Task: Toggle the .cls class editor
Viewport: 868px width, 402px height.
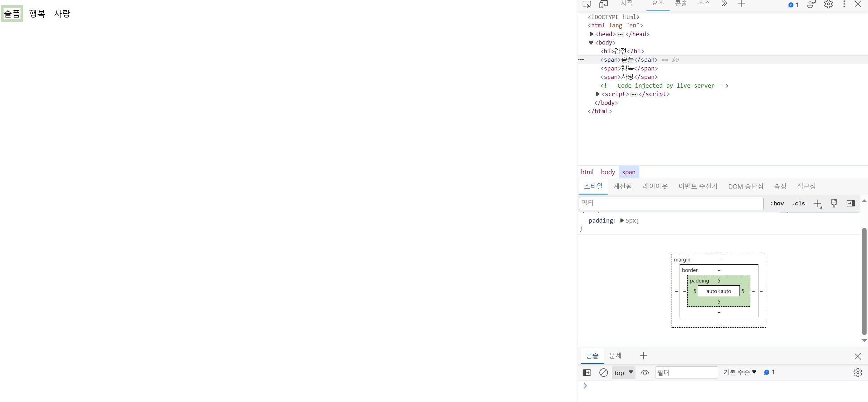Action: click(x=798, y=203)
